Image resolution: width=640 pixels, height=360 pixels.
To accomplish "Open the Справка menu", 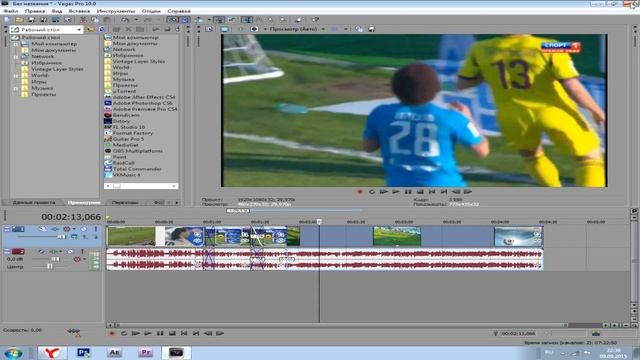I will click(x=179, y=11).
